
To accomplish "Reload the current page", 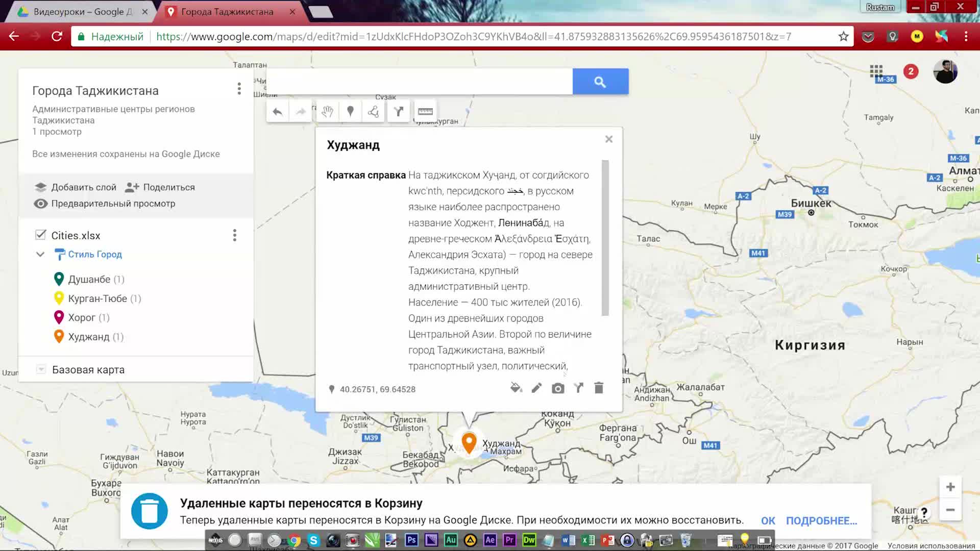I will tap(57, 36).
